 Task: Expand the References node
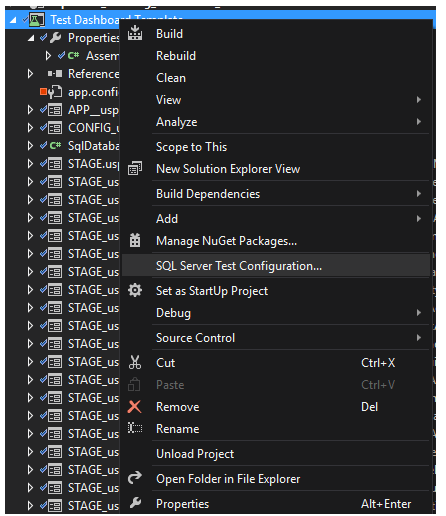click(x=30, y=74)
